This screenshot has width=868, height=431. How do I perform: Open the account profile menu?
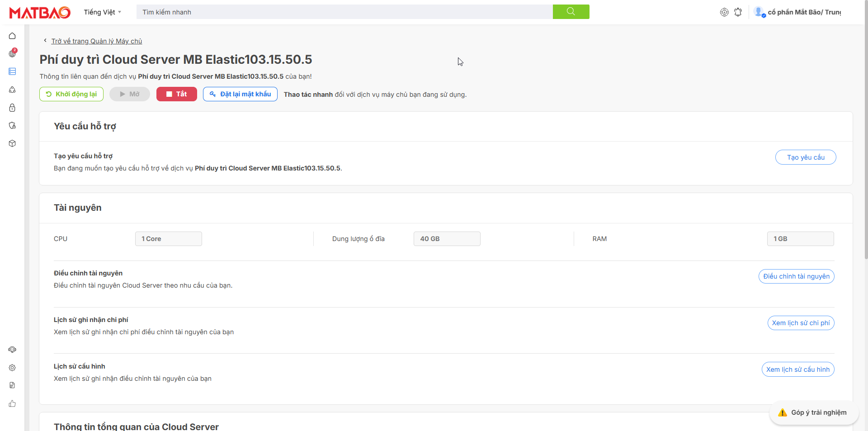(x=798, y=12)
